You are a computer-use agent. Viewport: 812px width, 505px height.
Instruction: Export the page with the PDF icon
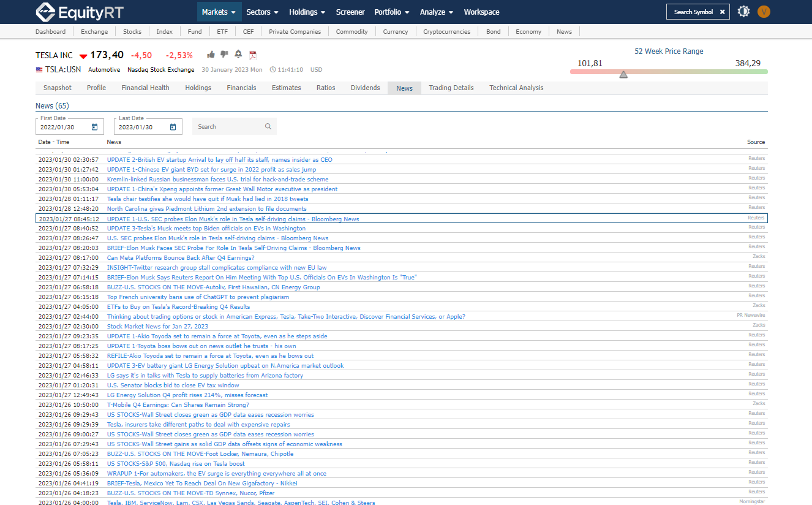point(252,55)
